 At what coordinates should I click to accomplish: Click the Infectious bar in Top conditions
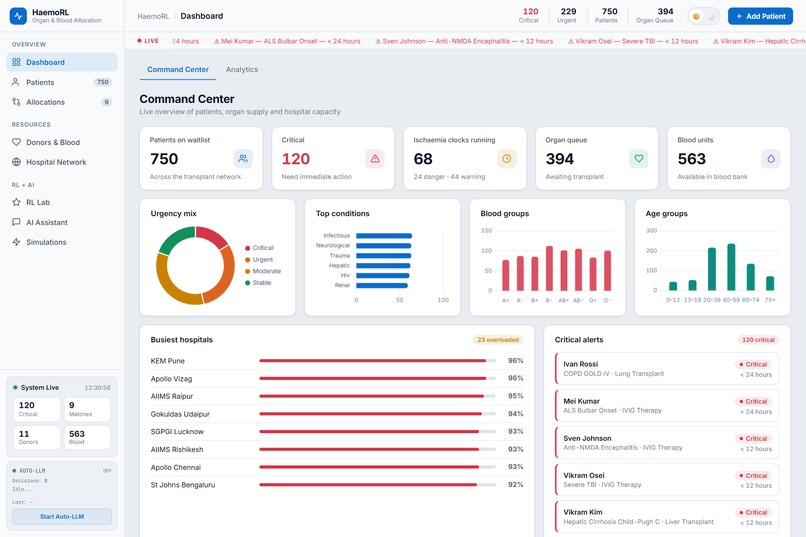coord(384,236)
